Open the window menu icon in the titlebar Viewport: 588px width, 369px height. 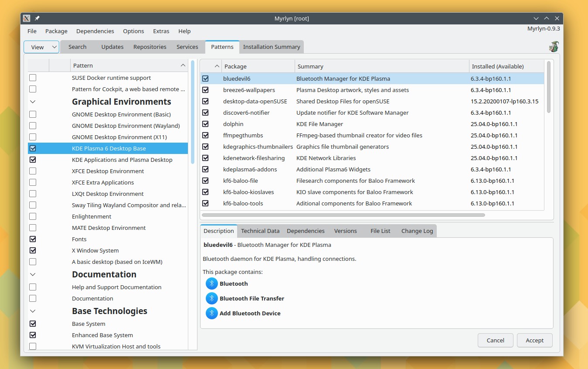(x=27, y=18)
